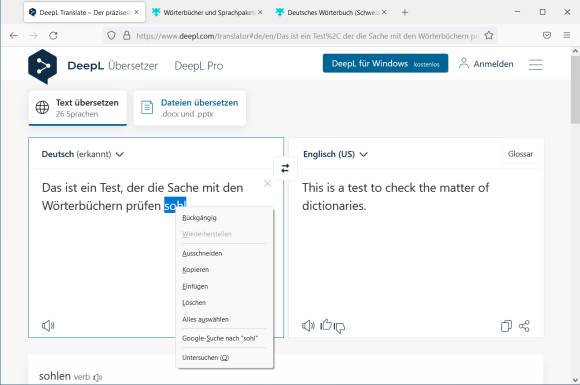The width and height of the screenshot is (580, 385).
Task: Choose Untersuchen (Q) in the context menu
Action: pyautogui.click(x=225, y=358)
